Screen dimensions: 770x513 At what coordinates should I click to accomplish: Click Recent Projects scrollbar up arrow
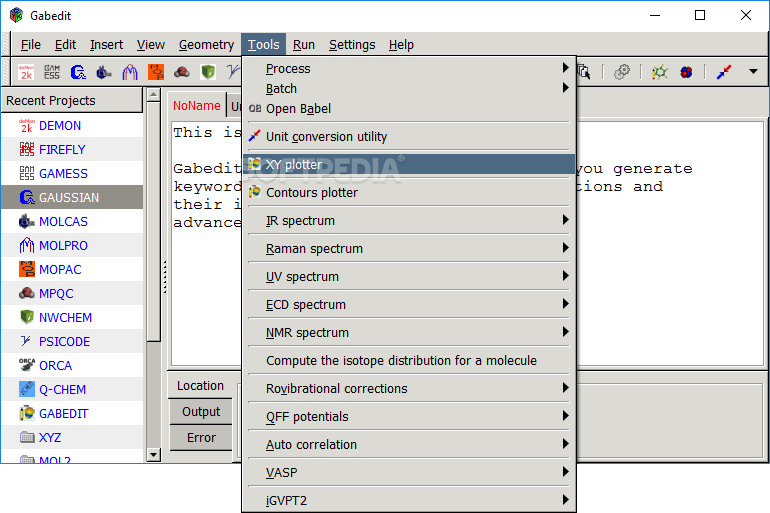click(154, 94)
